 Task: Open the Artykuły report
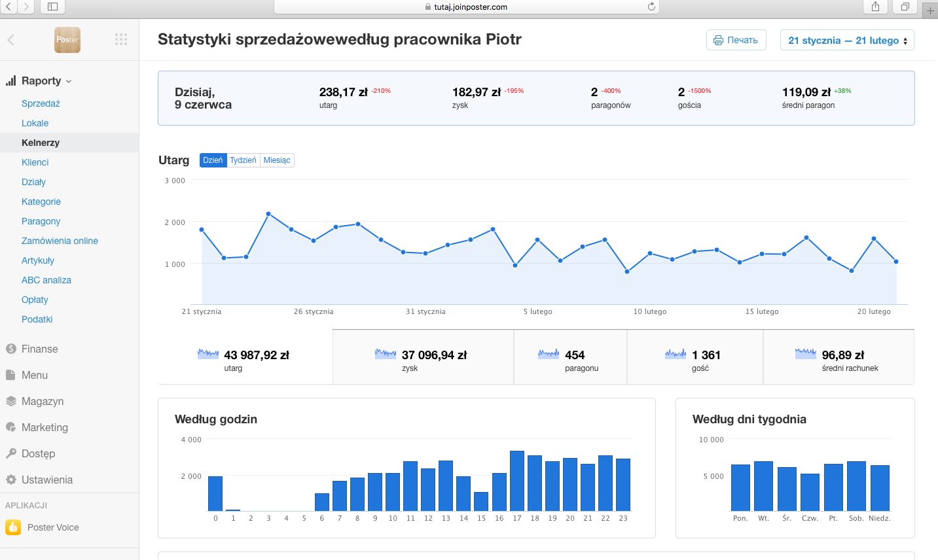(38, 260)
